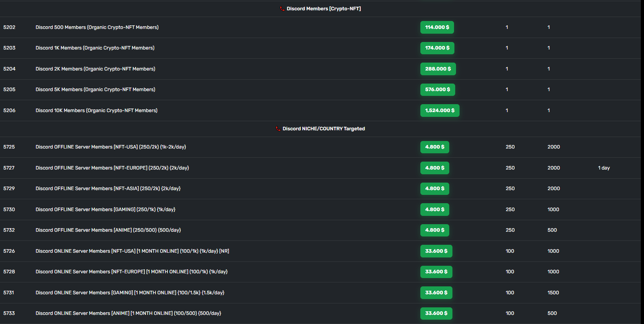
Task: Select Discord 1K Members (Organic Crypto-NFT Members)
Action: pyautogui.click(x=95, y=48)
